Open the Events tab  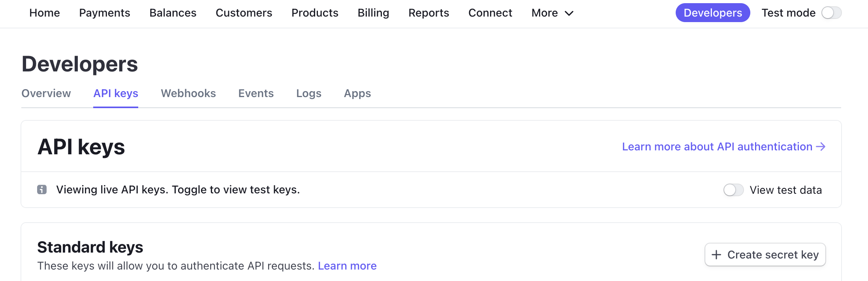pos(256,94)
